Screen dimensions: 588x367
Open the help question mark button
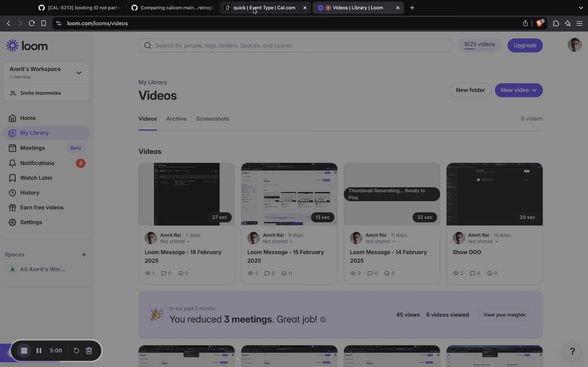572,351
